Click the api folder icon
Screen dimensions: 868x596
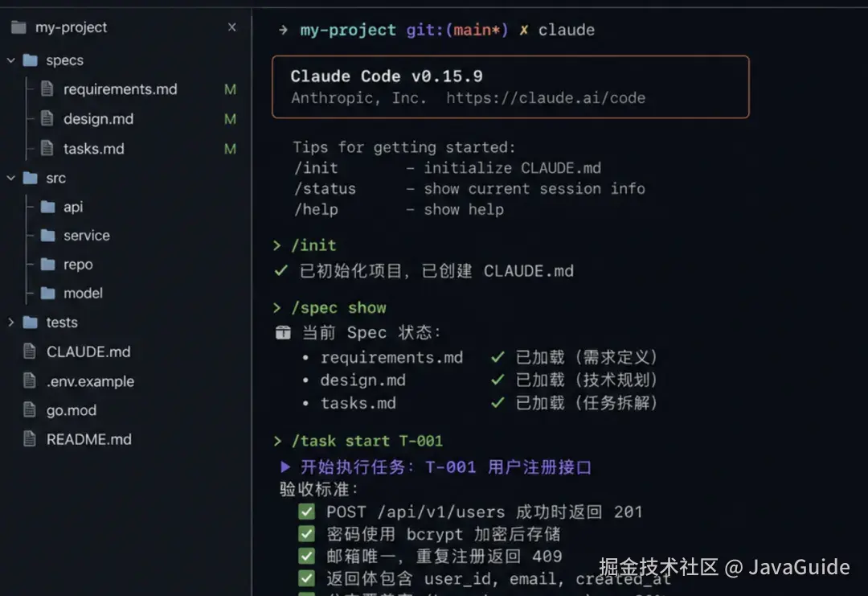pyautogui.click(x=48, y=207)
